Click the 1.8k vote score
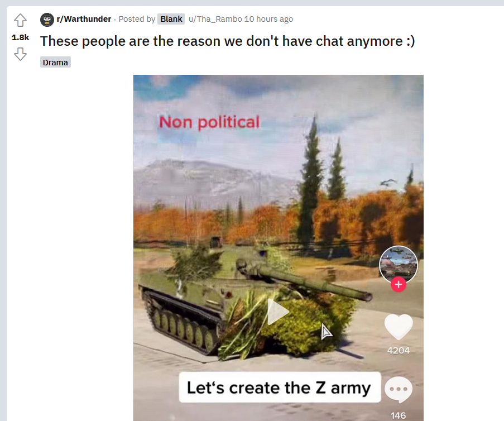The image size is (504, 421). tap(20, 37)
